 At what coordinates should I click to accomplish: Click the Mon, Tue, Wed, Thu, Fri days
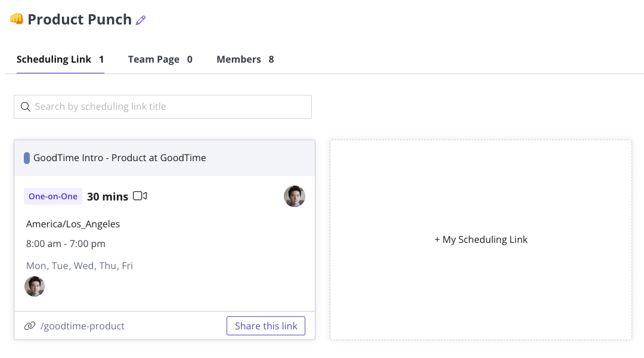click(79, 266)
